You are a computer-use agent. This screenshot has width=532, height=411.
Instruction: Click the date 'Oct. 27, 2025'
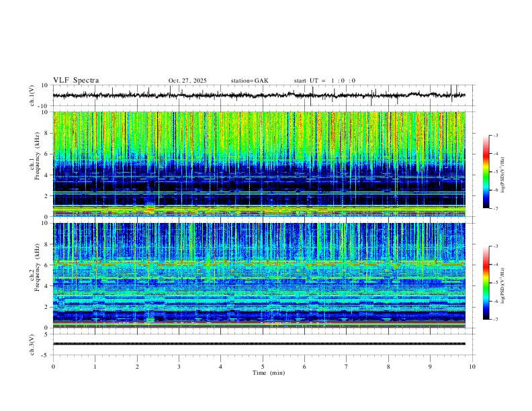point(187,81)
